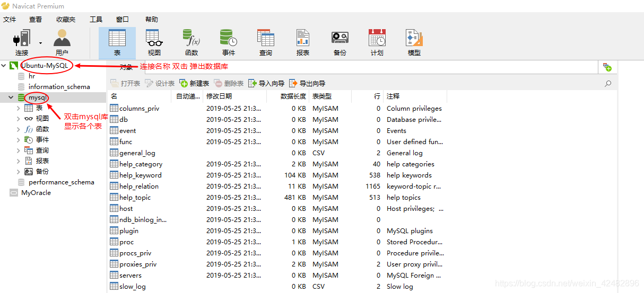Open the 窗口 menu
The image size is (644, 293).
click(123, 20)
